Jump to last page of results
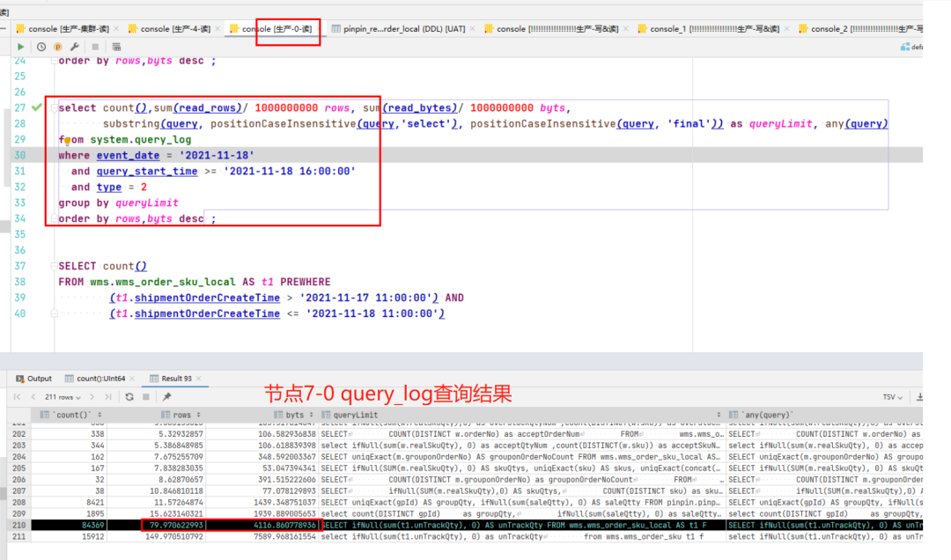 pyautogui.click(x=108, y=397)
